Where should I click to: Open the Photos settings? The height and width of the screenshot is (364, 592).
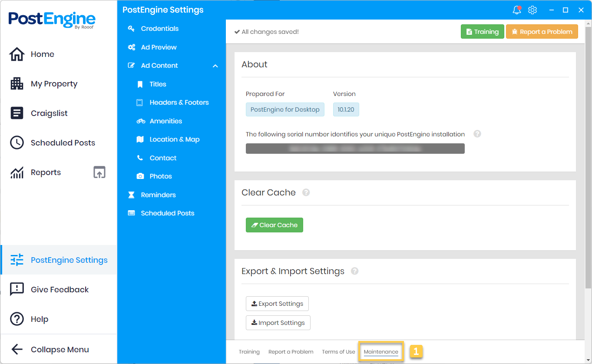(x=161, y=176)
